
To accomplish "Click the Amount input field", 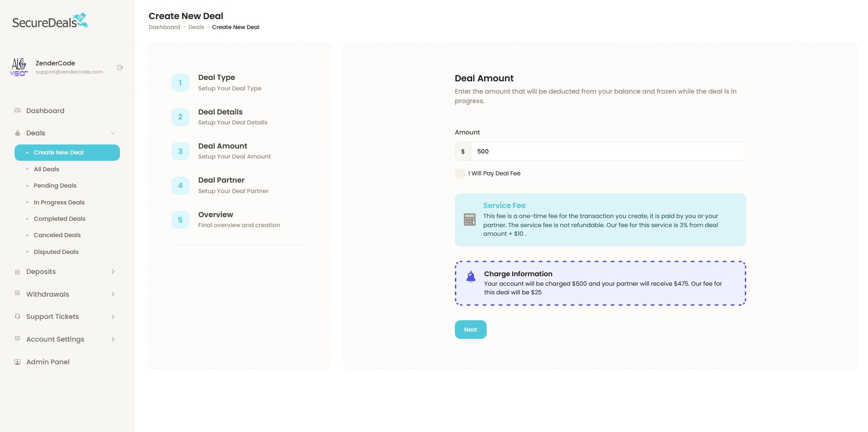I will tap(608, 151).
